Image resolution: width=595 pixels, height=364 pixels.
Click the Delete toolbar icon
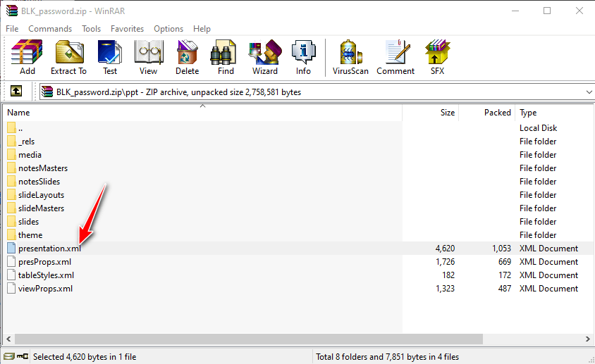point(187,57)
